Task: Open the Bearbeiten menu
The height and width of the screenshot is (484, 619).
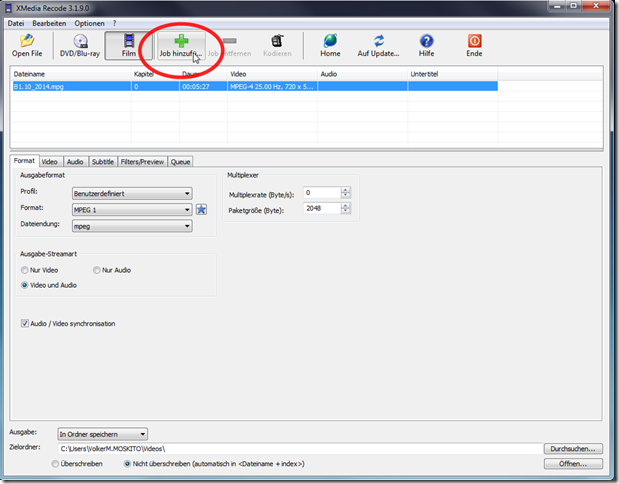Action: [49, 22]
